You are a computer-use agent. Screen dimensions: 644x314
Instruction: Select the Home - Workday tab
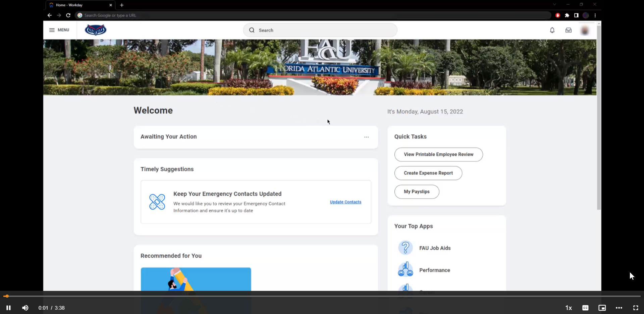(x=79, y=5)
